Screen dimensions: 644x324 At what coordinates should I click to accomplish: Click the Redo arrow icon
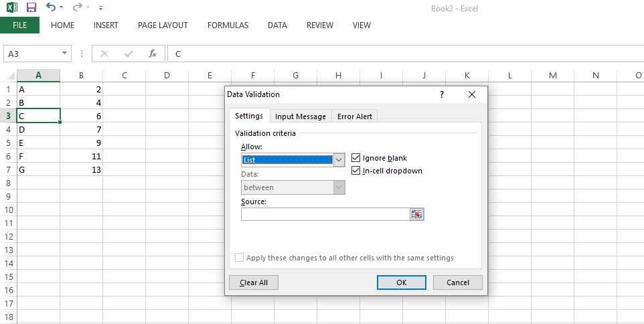[78, 7]
